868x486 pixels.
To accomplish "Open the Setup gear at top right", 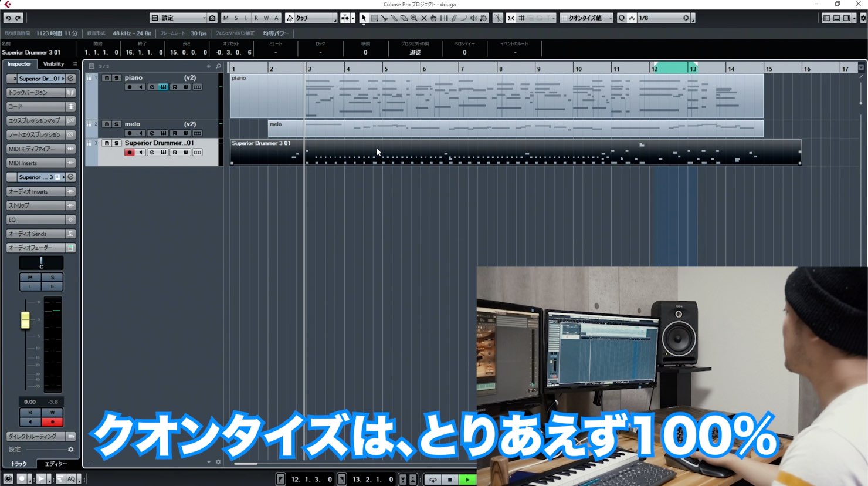I will pos(863,18).
